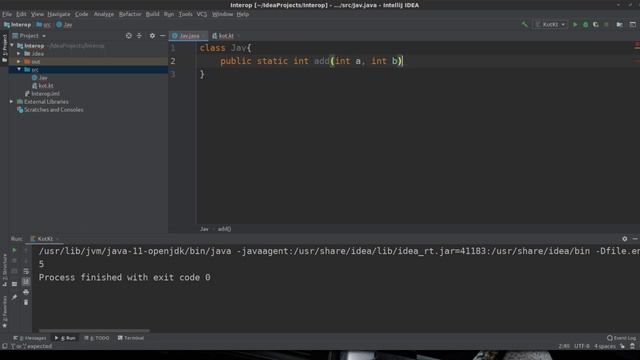Open the Refactor menu

130,14
